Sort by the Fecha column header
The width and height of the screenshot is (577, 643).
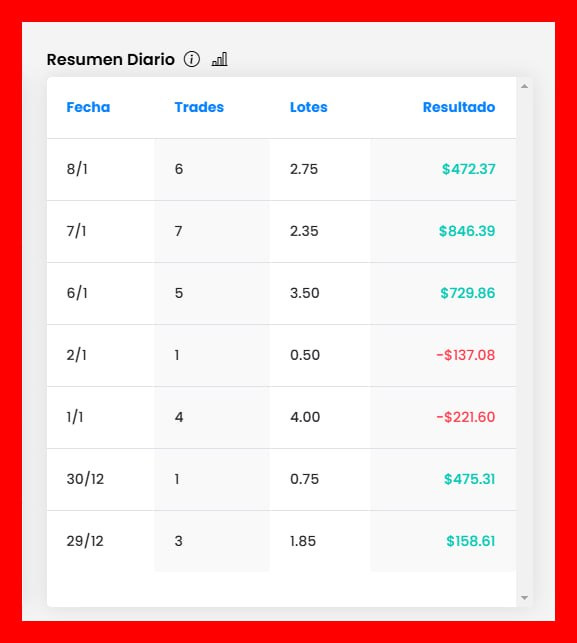pos(88,107)
